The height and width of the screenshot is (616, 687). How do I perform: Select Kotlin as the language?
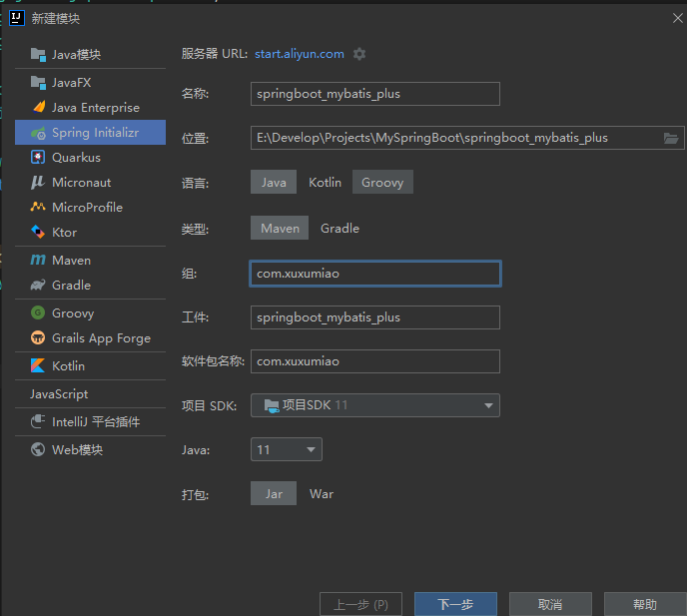click(325, 182)
